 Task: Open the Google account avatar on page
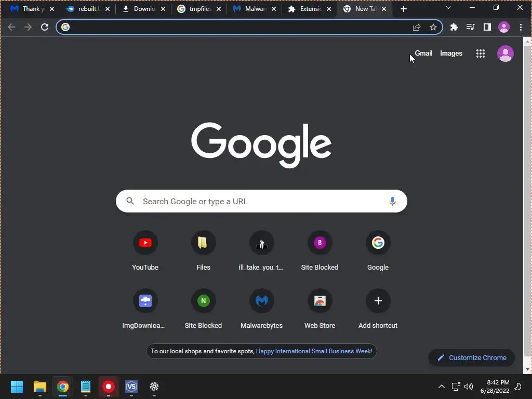click(x=505, y=54)
